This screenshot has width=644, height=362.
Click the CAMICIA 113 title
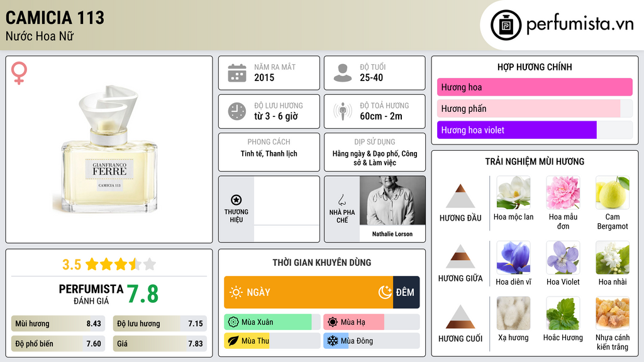[55, 18]
